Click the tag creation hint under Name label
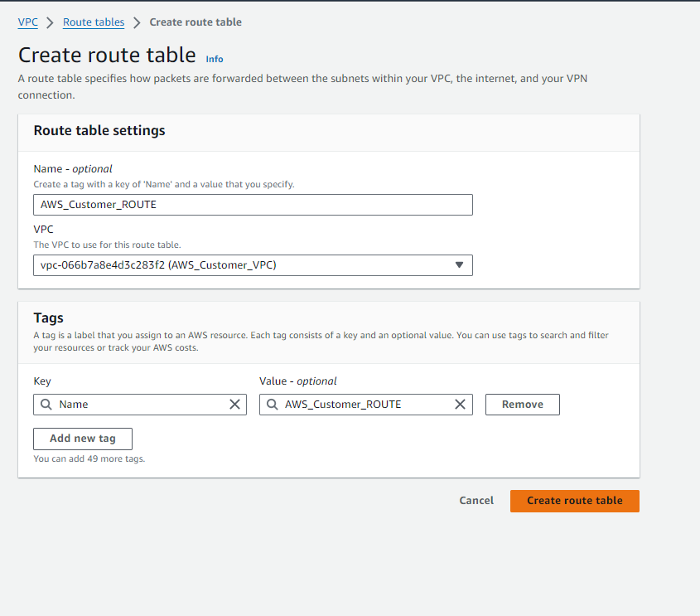The image size is (700, 616). click(x=164, y=184)
